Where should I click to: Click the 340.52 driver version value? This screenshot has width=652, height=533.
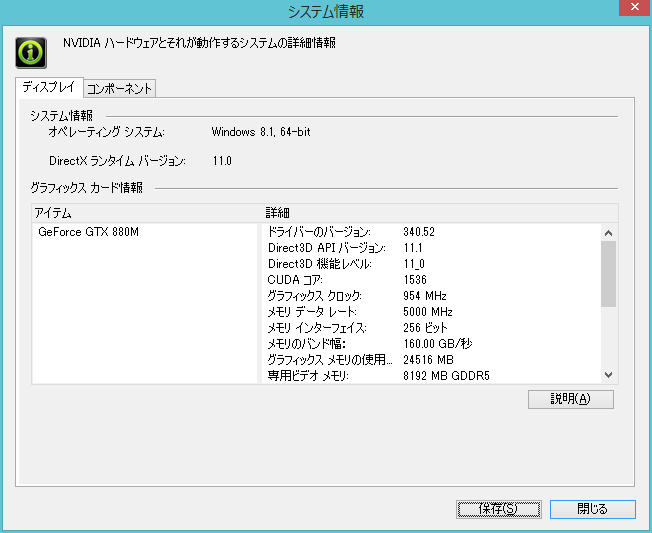click(419, 232)
